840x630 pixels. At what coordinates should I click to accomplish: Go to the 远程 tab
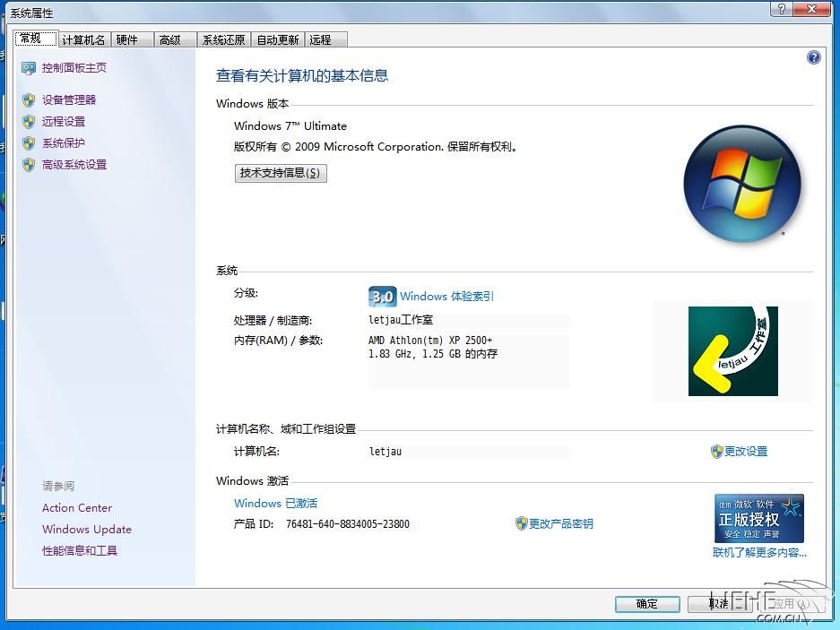click(326, 39)
